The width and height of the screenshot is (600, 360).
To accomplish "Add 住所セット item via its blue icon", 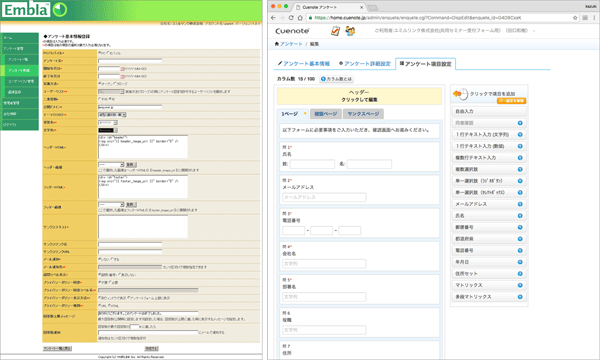I will click(520, 274).
